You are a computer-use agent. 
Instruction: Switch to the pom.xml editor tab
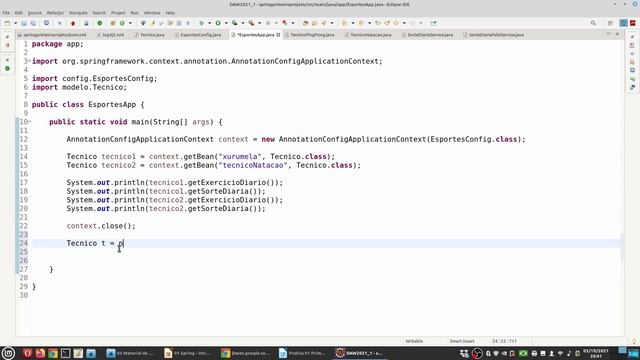(x=52, y=35)
